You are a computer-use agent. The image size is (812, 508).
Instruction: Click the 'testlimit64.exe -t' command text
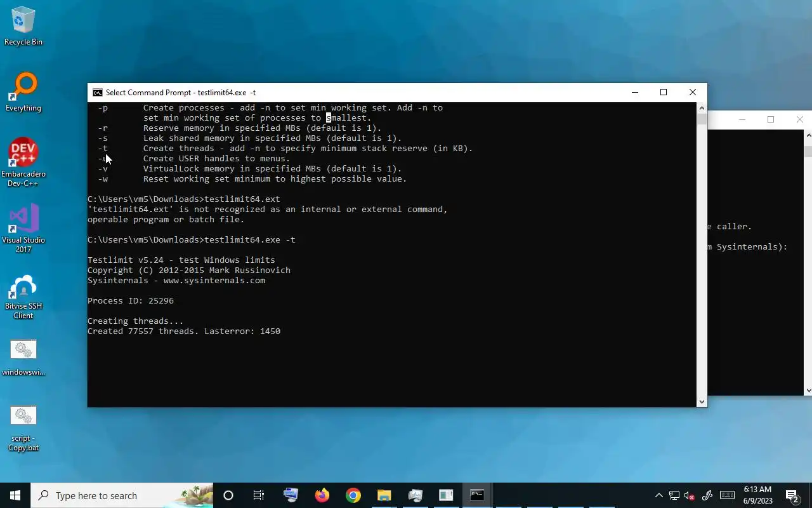coord(250,239)
